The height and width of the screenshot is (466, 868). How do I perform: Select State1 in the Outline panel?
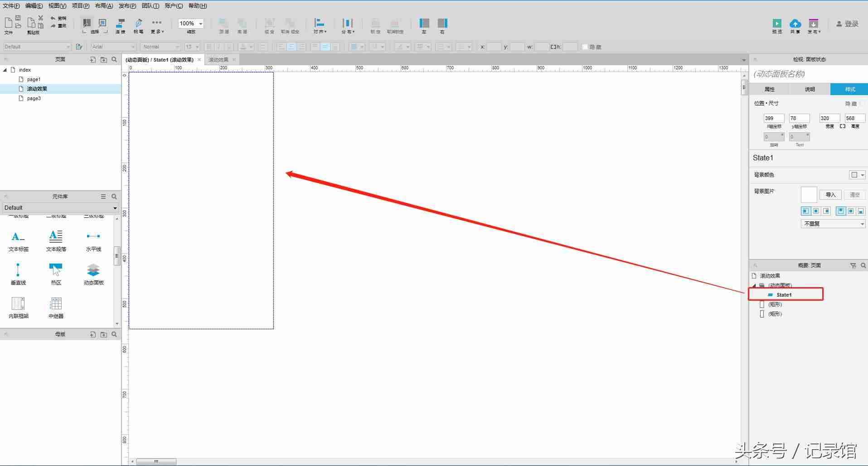pyautogui.click(x=784, y=295)
